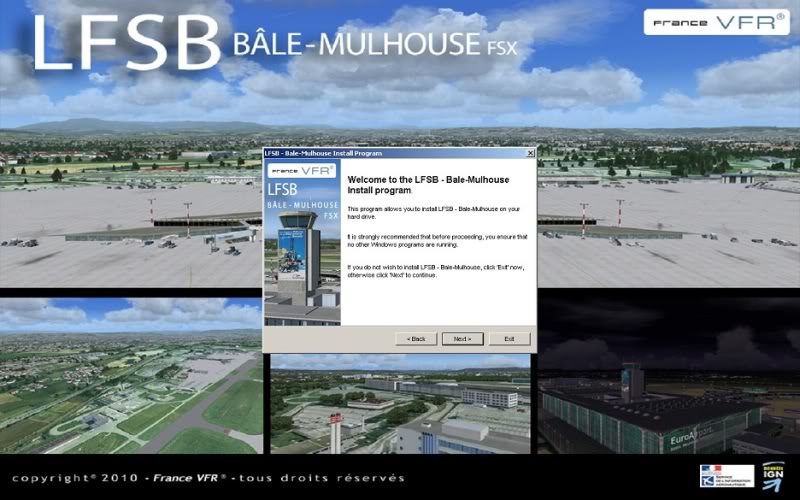Screen dimensions: 800x500
Task: Click the Next button in installer
Action: click(462, 339)
